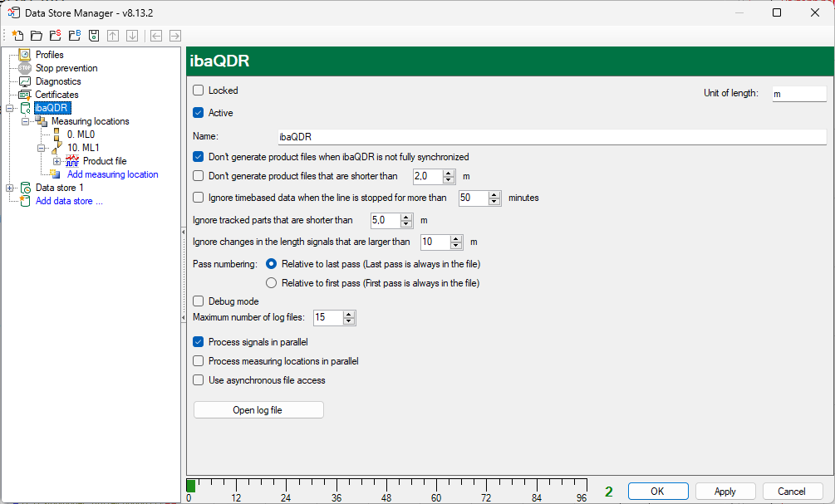Click the ibaQDR database icon in tree
Screen dimensions: 835x504
[x=26, y=108]
